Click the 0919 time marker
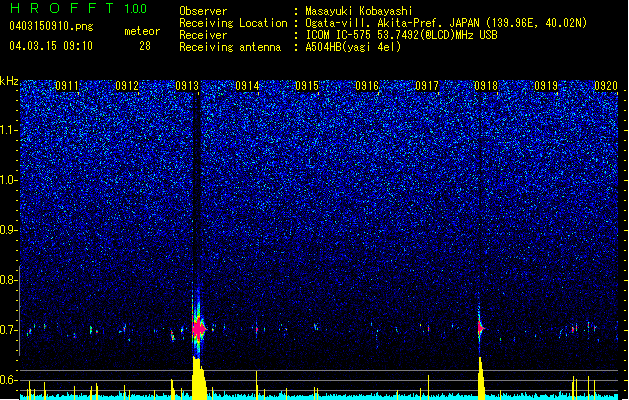 (x=546, y=86)
